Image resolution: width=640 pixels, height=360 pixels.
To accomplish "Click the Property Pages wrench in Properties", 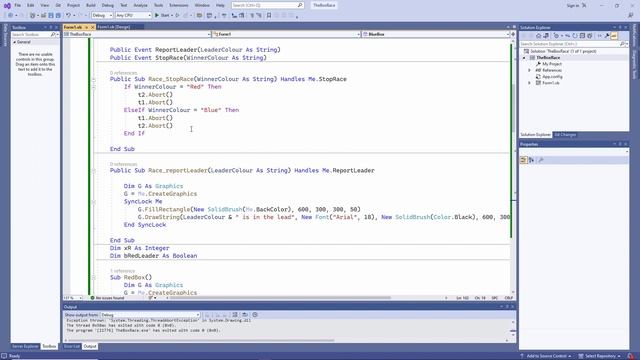I will pos(541,160).
